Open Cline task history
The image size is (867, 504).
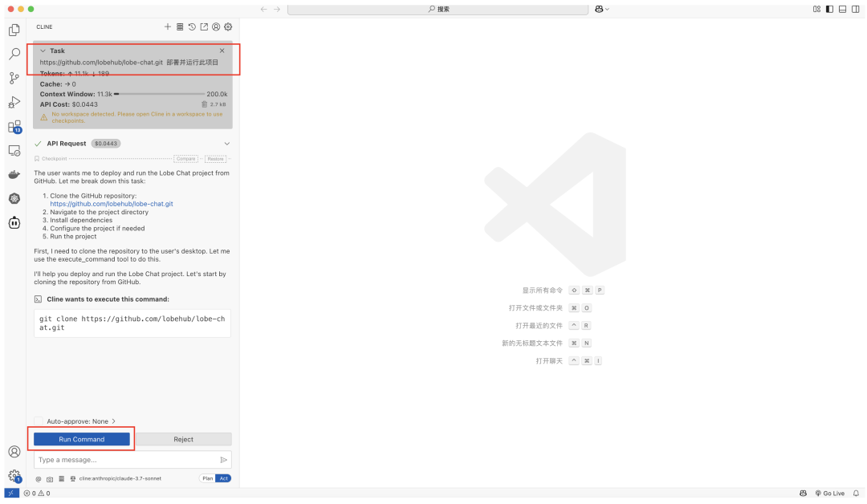pyautogui.click(x=192, y=26)
